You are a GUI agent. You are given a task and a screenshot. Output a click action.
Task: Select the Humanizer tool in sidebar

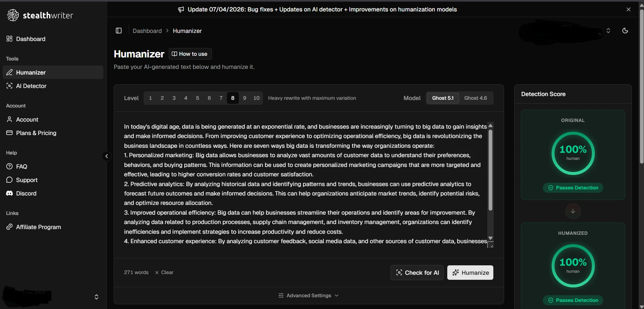click(x=31, y=72)
